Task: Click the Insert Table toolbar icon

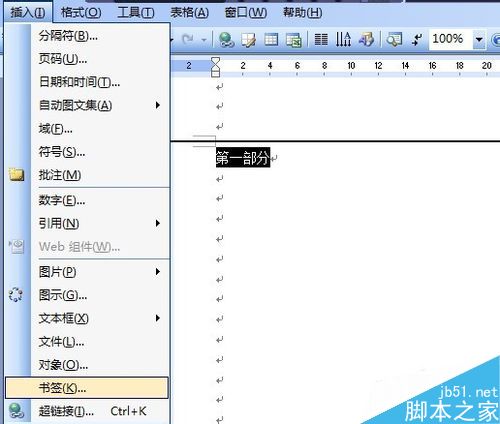Action: tap(271, 40)
